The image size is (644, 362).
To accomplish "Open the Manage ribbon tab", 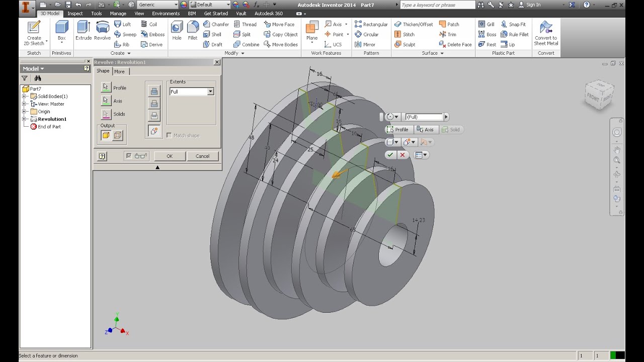I will click(118, 14).
